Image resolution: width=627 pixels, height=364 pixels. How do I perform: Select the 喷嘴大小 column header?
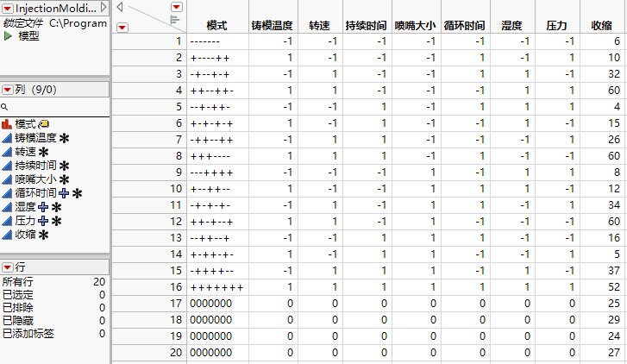416,26
